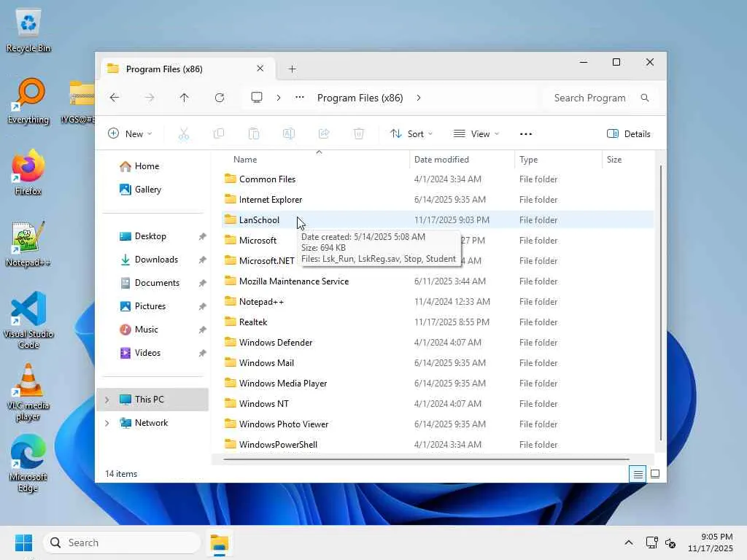Click the taskbar Search box
The height and width of the screenshot is (560, 747).
(122, 542)
